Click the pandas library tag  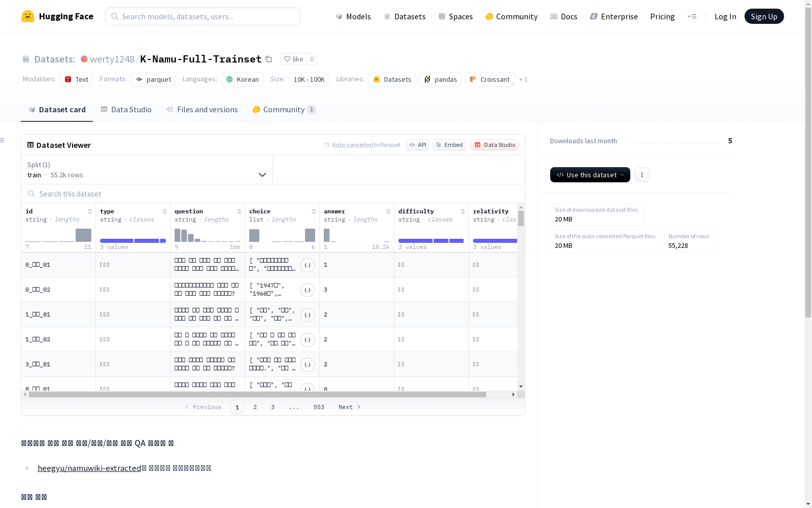click(x=441, y=79)
